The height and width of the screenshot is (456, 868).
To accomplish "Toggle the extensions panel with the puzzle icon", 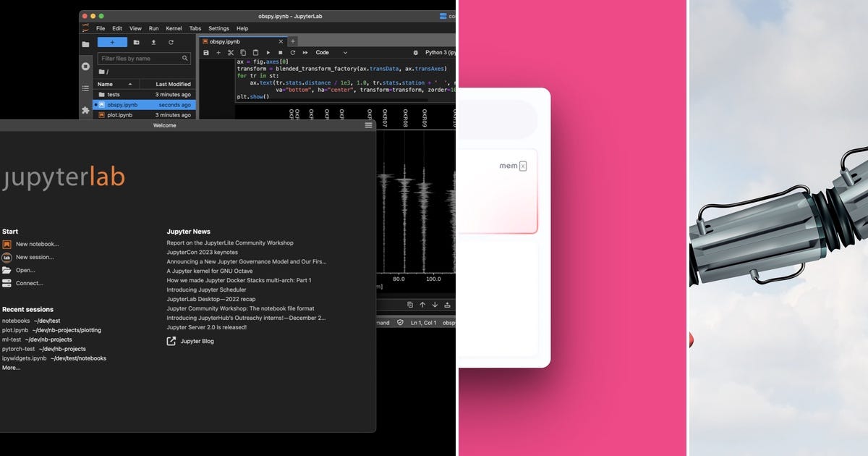I will (85, 111).
